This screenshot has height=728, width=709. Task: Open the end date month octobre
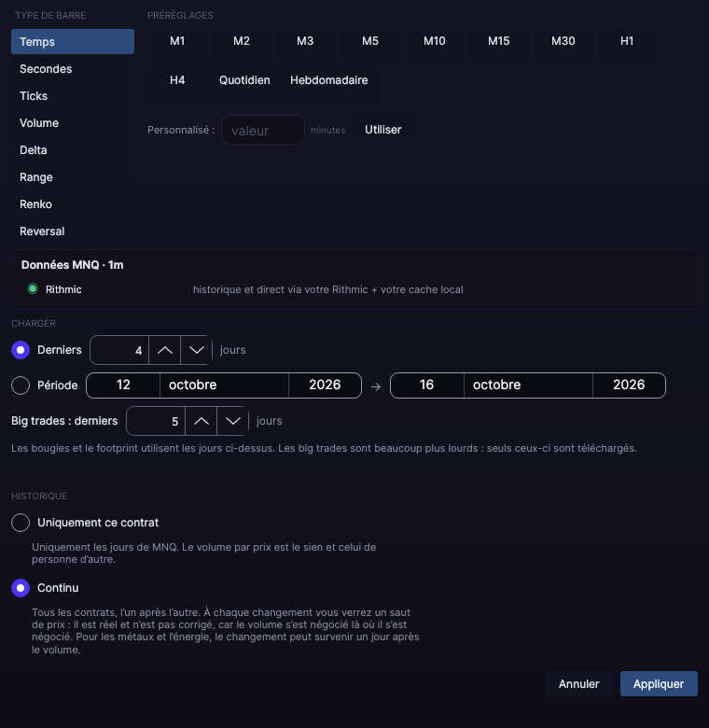[x=528, y=385]
